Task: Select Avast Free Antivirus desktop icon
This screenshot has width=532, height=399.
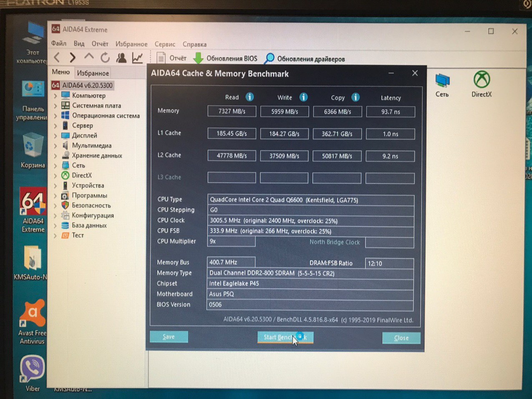Action: 32,321
